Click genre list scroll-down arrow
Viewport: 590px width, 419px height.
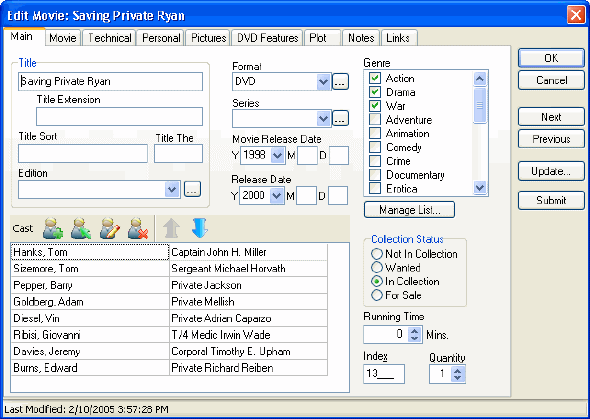tap(480, 188)
